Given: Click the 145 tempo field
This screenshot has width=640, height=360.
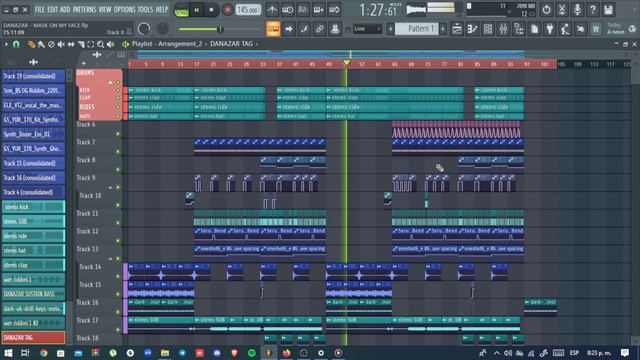Looking at the screenshot, I should [x=248, y=10].
